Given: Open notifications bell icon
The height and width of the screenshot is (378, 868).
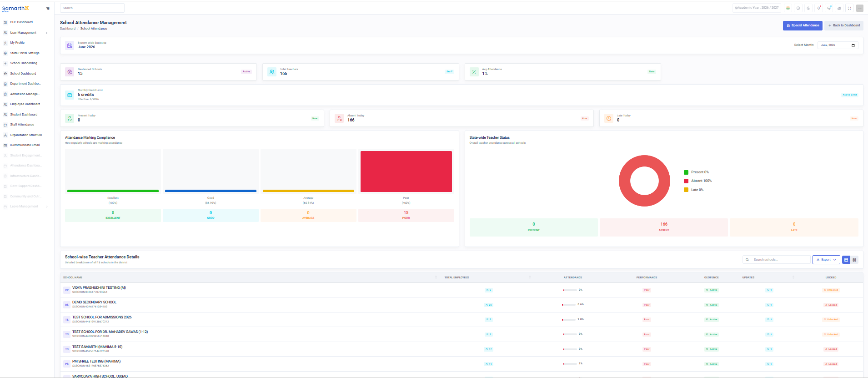Looking at the screenshot, I should click(818, 8).
